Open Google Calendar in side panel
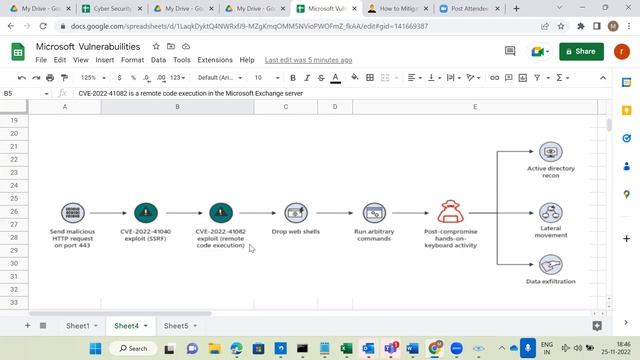The height and width of the screenshot is (360, 640). 627,82
